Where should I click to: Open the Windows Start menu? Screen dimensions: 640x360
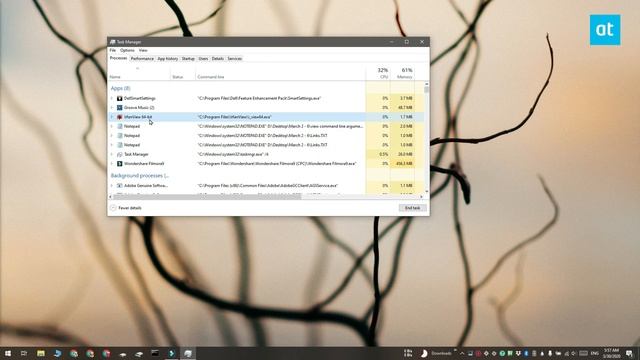(7, 353)
